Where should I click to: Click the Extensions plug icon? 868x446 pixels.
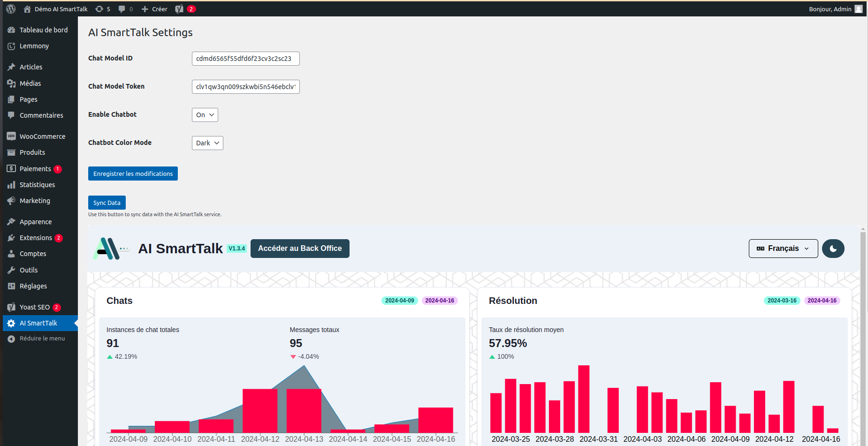pyautogui.click(x=11, y=238)
